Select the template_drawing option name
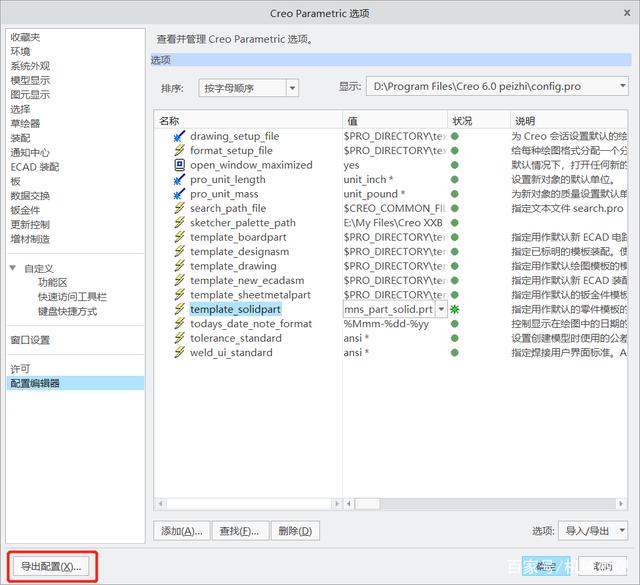The width and height of the screenshot is (640, 585). tap(233, 266)
